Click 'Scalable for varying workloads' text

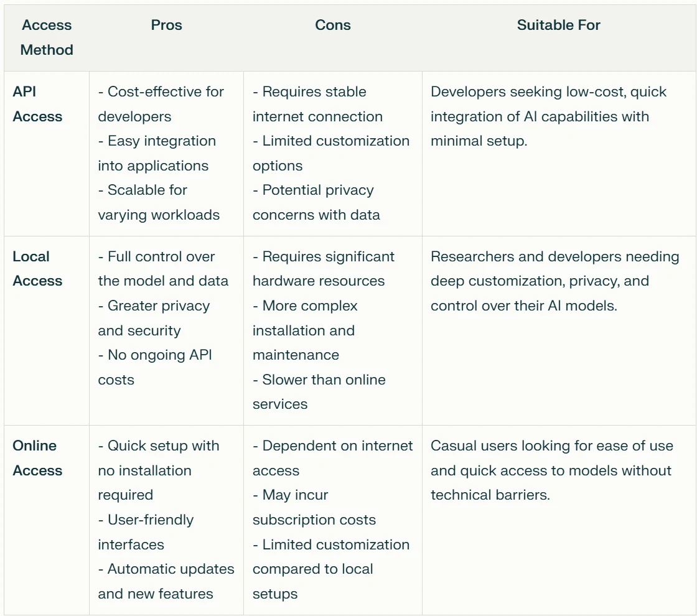159,202
